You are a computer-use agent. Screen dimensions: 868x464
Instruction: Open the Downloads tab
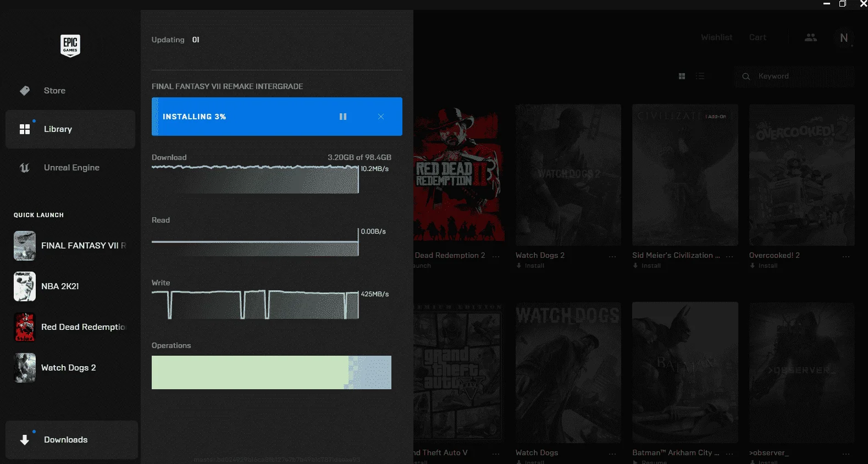71,440
